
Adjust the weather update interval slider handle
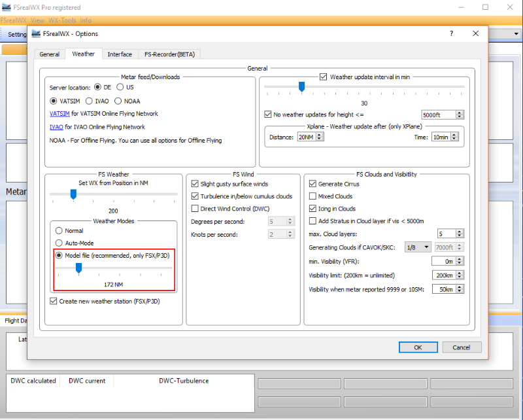302,87
